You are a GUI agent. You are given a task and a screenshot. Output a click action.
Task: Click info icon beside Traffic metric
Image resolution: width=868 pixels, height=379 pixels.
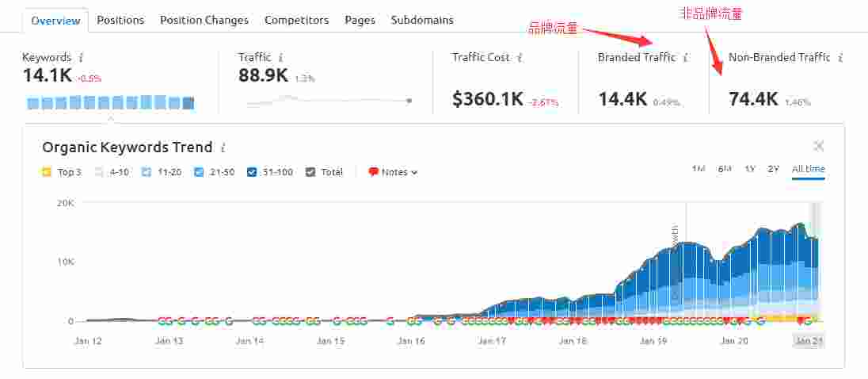point(281,58)
